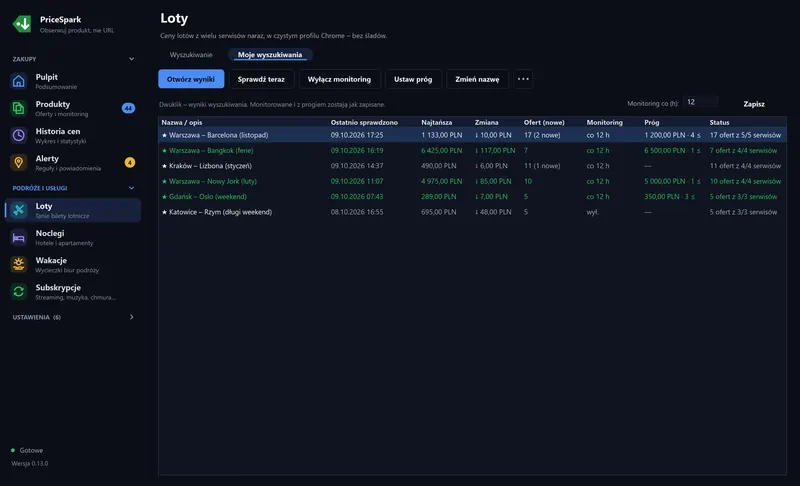Go to Pulpit Podsumowanie
The width and height of the screenshot is (800, 486).
click(72, 81)
